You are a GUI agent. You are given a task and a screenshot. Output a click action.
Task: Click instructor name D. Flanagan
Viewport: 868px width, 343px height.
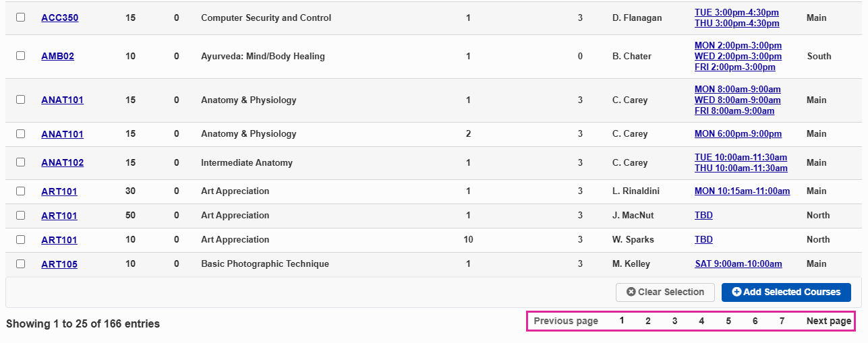click(637, 18)
